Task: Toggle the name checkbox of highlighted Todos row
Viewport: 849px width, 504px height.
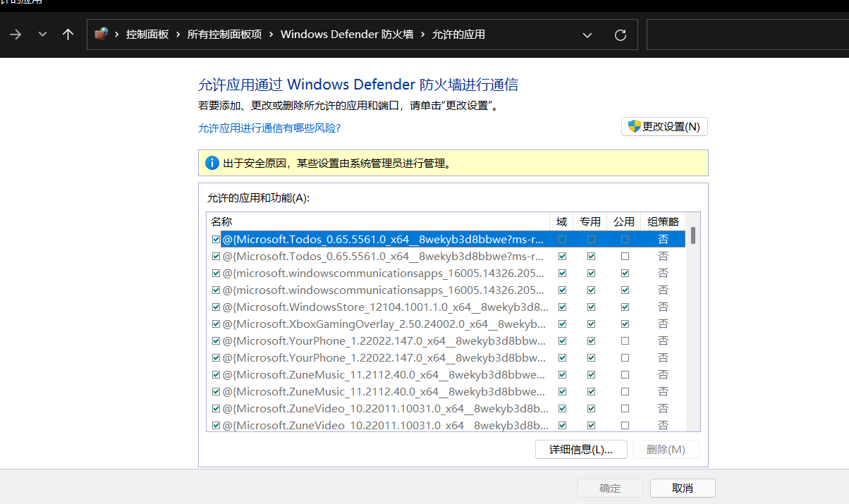Action: (216, 239)
